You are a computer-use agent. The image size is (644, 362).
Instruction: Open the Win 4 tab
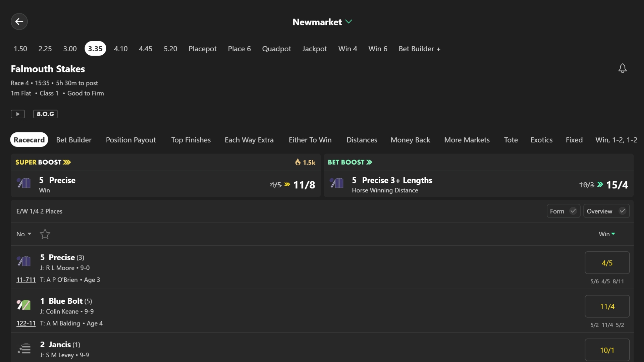348,49
